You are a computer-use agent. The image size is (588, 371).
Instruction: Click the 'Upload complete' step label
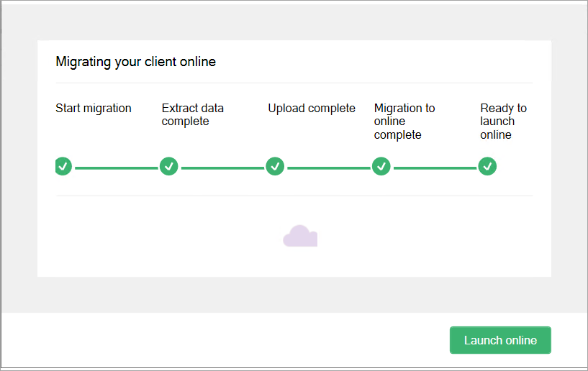click(312, 109)
